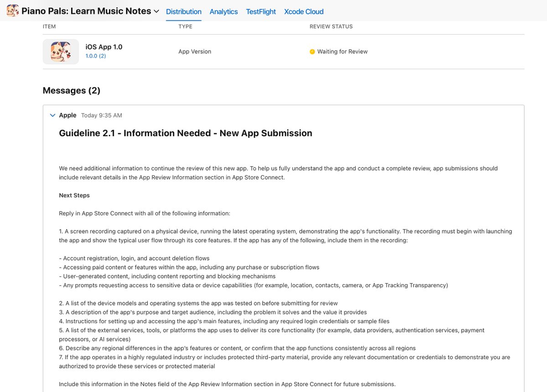Click the REVIEW STATUS column header
Image resolution: width=547 pixels, height=392 pixels.
(x=331, y=26)
